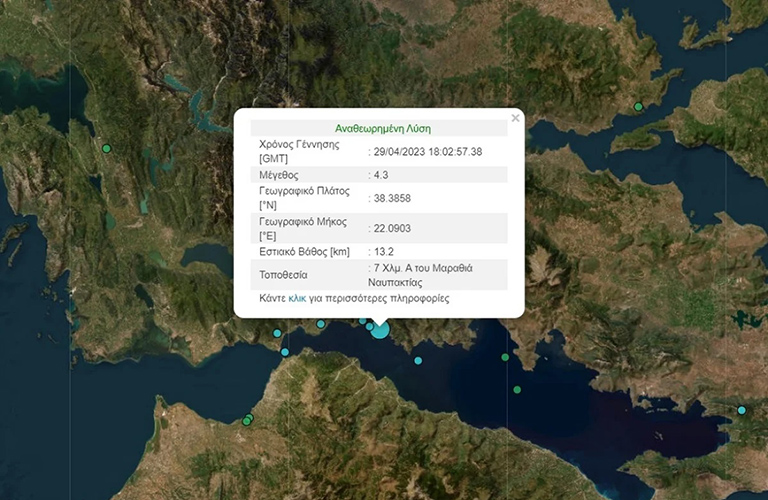Select the 'Γεωγραφικό Μήκος [°E]' label
Viewport: 768px width, 500px height.
303,229
